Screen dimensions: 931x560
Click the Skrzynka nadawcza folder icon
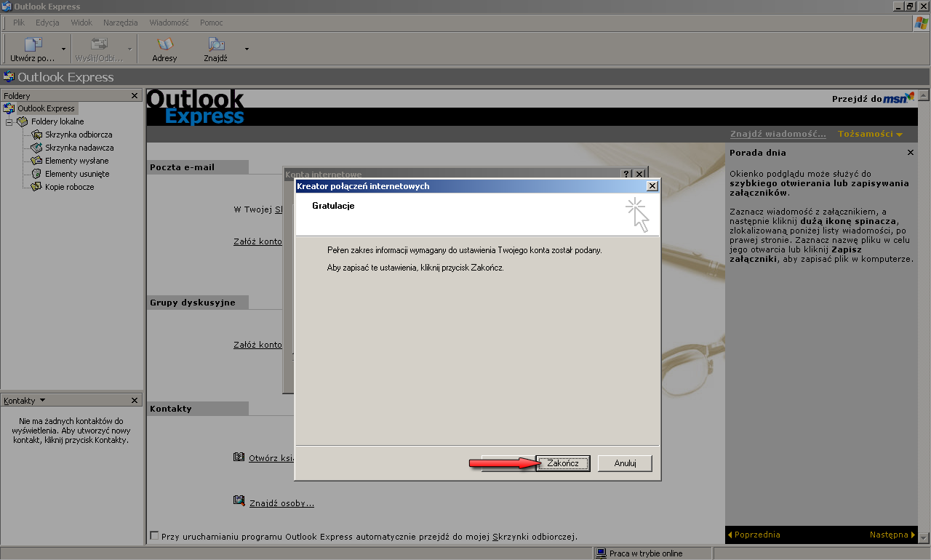click(x=36, y=148)
